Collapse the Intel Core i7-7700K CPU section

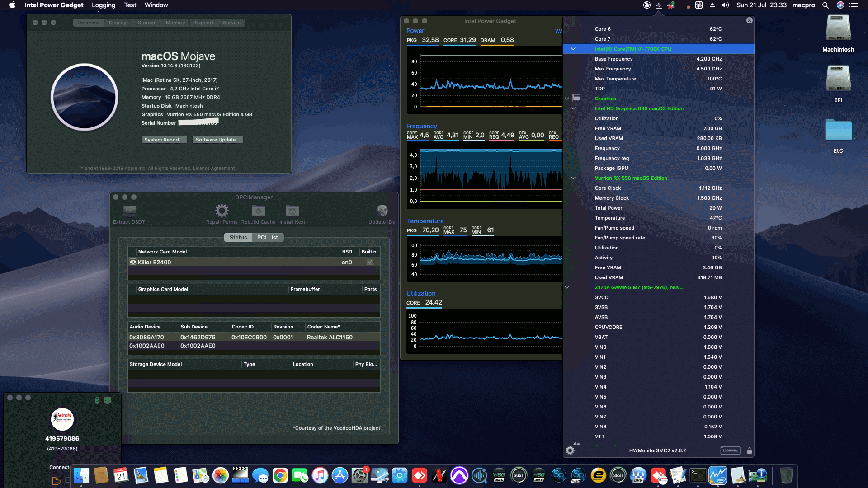coord(573,48)
